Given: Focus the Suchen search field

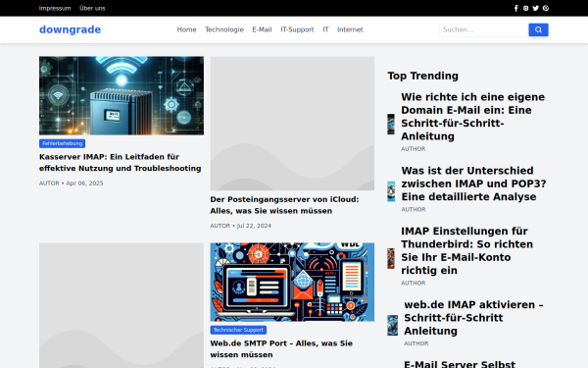Looking at the screenshot, I should tap(484, 29).
